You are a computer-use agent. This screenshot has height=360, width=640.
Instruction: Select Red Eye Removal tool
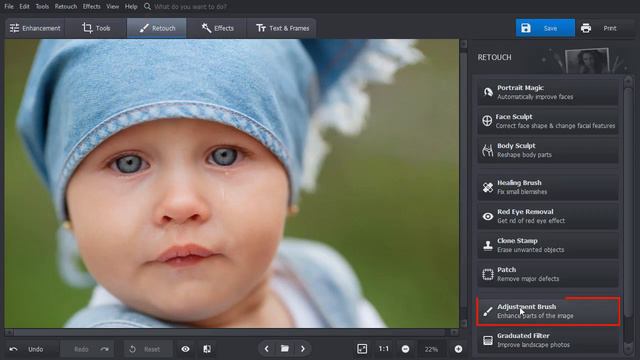click(548, 216)
